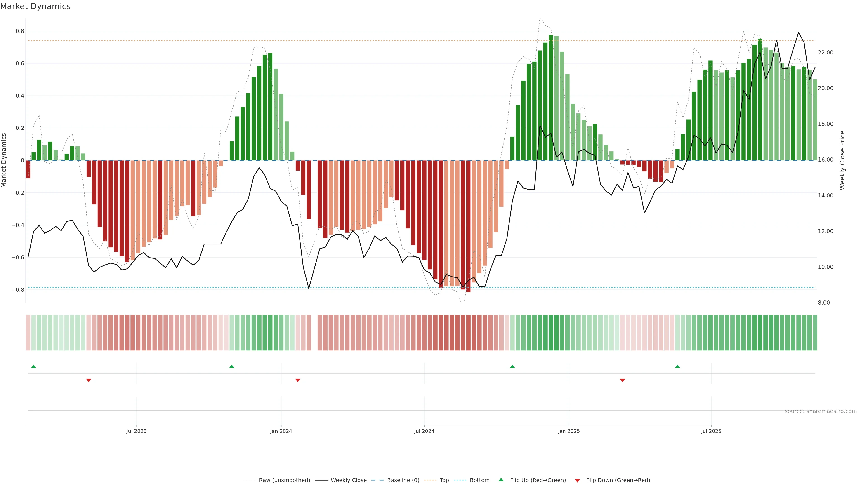The width and height of the screenshot is (868, 488).
Task: Click the green flip-up marker before Jan 2025
Action: click(512, 366)
